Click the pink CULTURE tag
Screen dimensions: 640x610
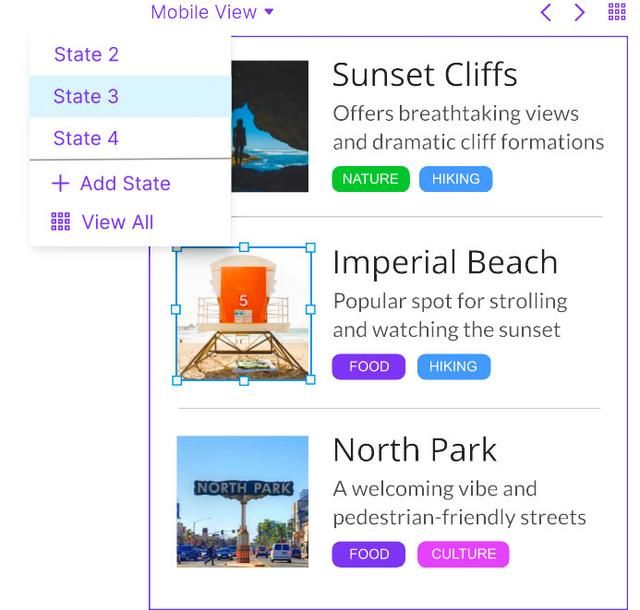point(464,554)
